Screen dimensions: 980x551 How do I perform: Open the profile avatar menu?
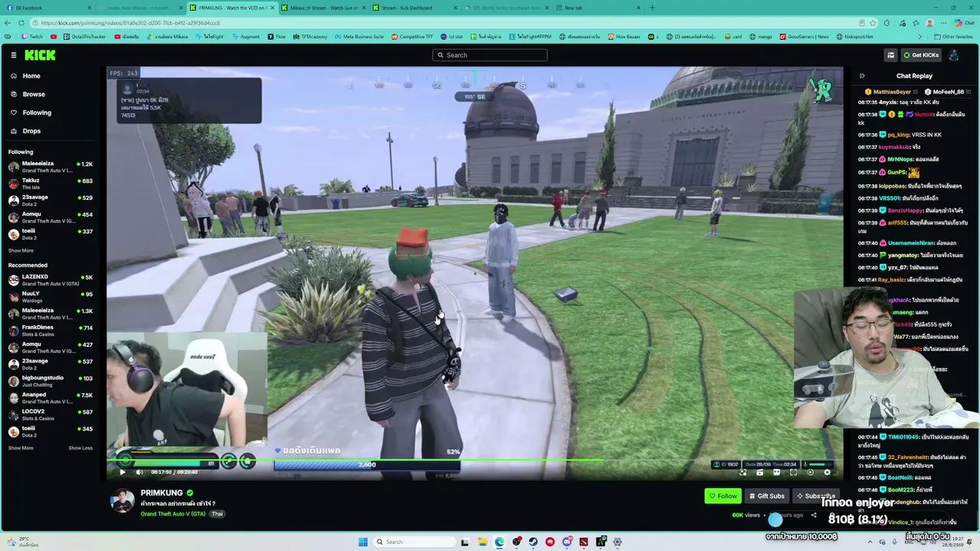[953, 55]
